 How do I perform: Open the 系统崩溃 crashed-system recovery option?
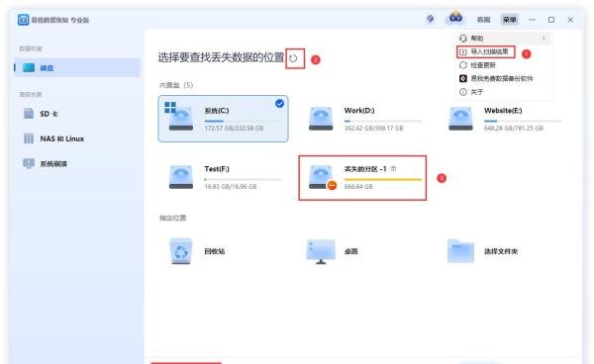point(46,163)
